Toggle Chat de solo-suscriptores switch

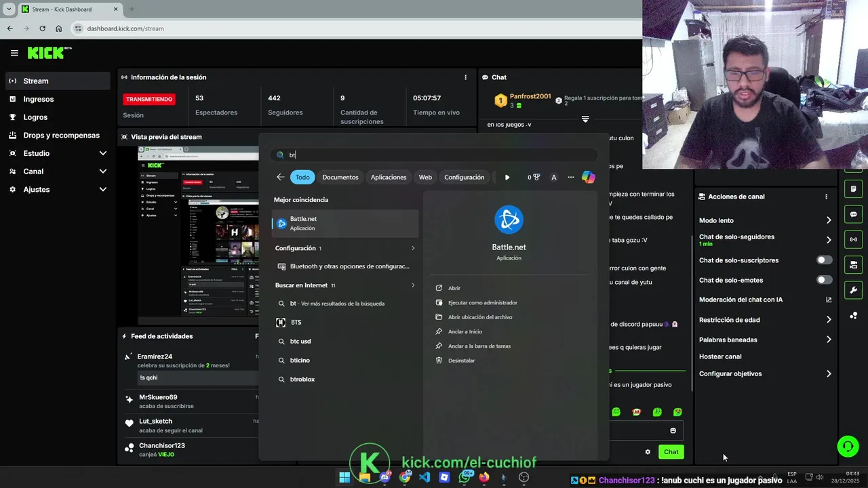pos(825,260)
